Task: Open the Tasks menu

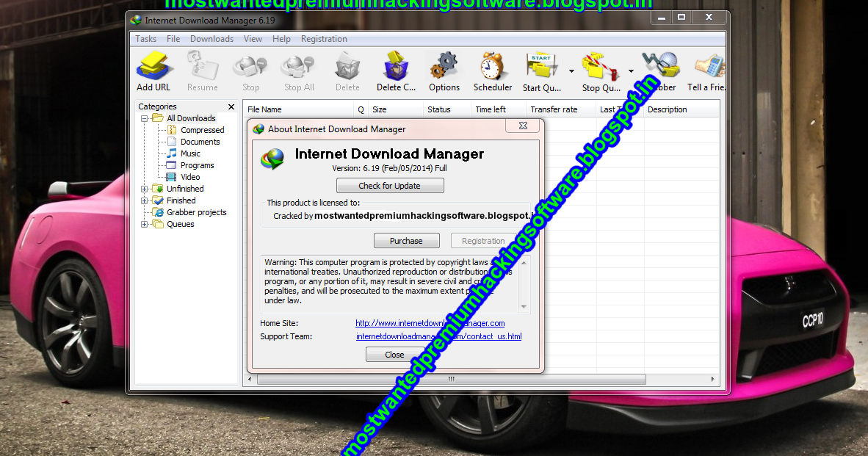Action: pos(145,39)
